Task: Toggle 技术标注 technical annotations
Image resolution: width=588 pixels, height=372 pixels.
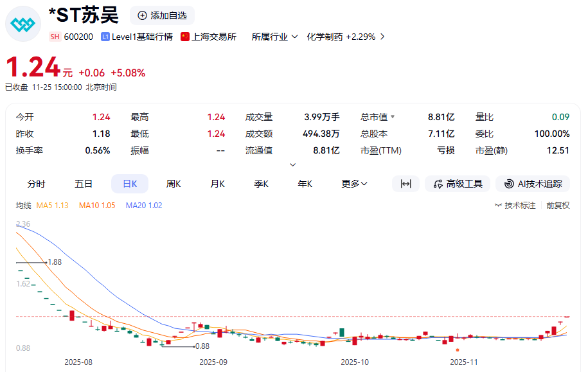Action: point(515,206)
